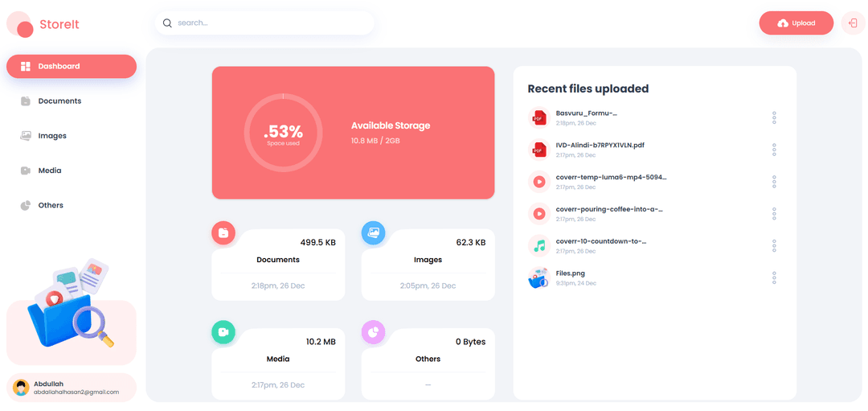Screen dimensions: 868x411
Task: Click the search input field
Action: coord(264,23)
